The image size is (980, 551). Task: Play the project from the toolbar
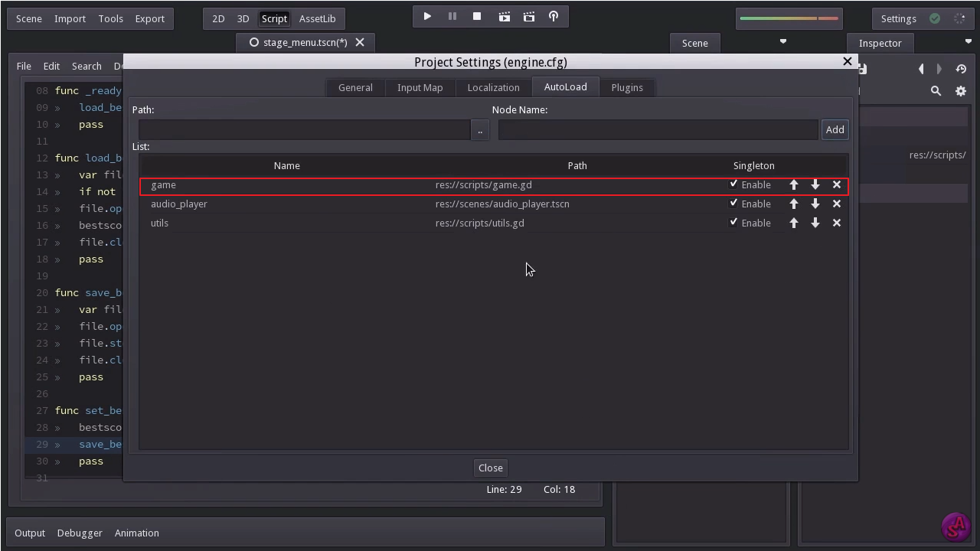[427, 16]
